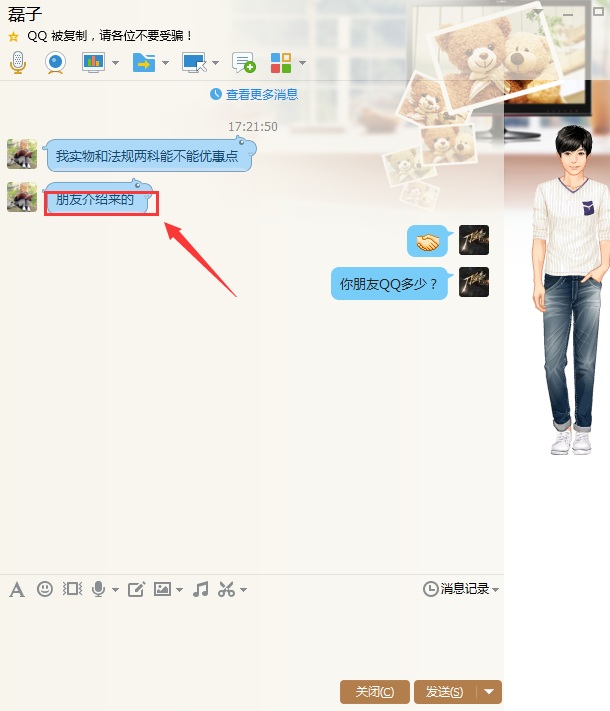Click the timestamp 17:21:50
The image size is (610, 711).
(x=253, y=127)
